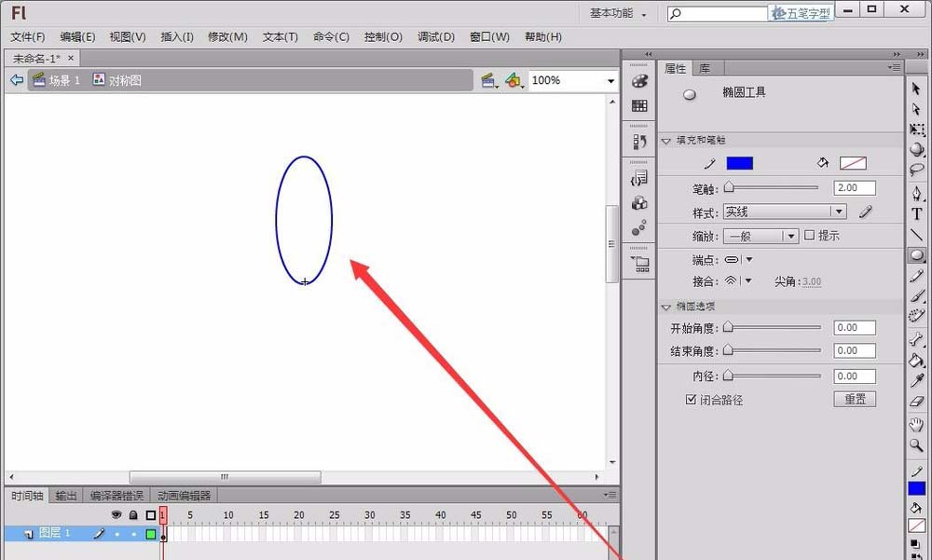Select the Zoom magnifier tool

[x=916, y=444]
